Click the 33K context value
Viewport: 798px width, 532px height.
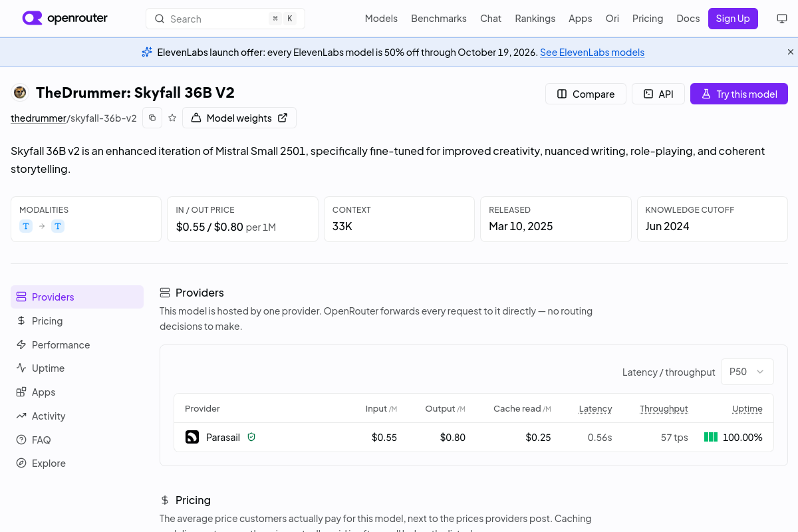[342, 226]
